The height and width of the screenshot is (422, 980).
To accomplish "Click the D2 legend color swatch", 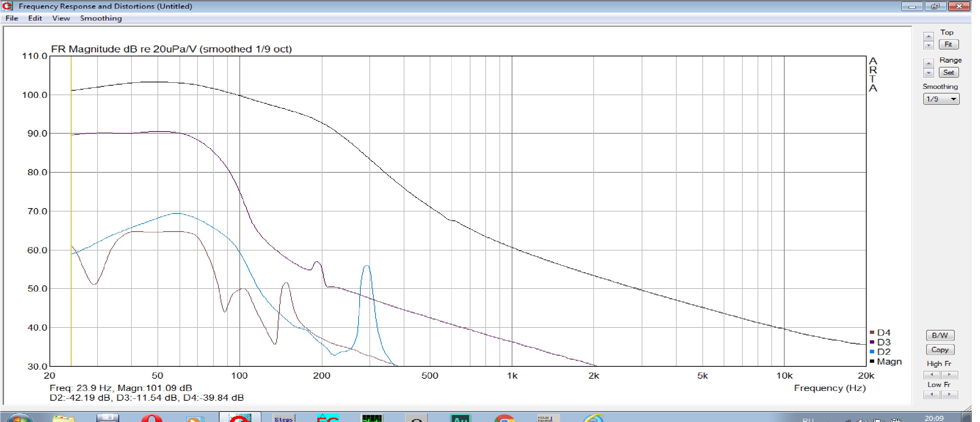I will (x=872, y=352).
